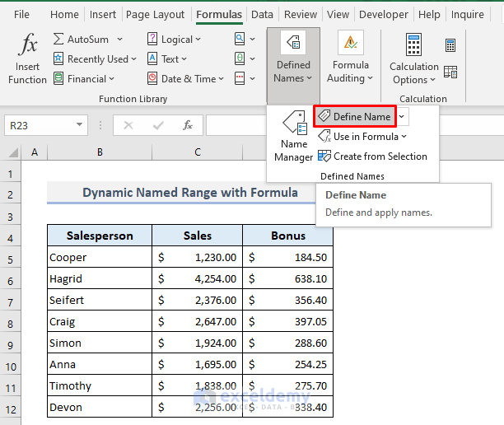Open Recently Used functions list

pos(95,59)
